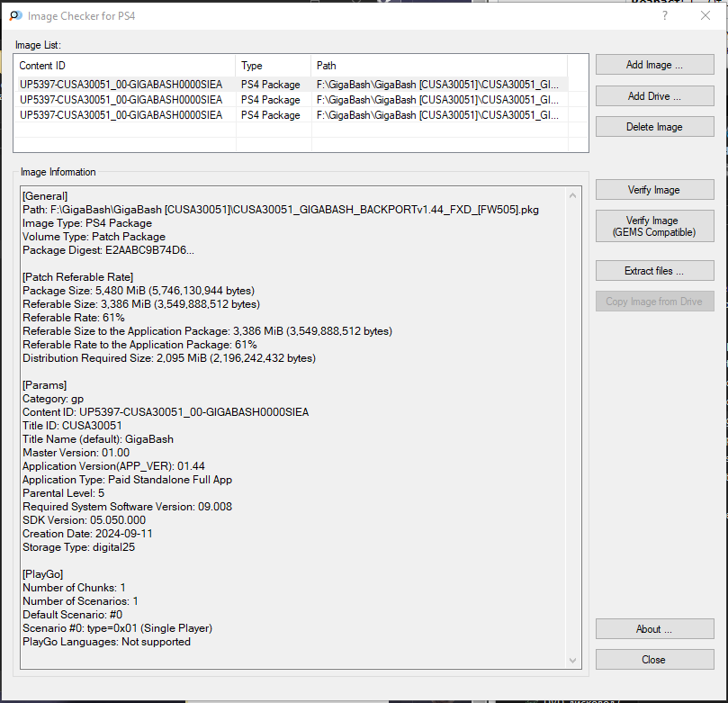
Task: Click the Type column header
Action: pos(273,66)
